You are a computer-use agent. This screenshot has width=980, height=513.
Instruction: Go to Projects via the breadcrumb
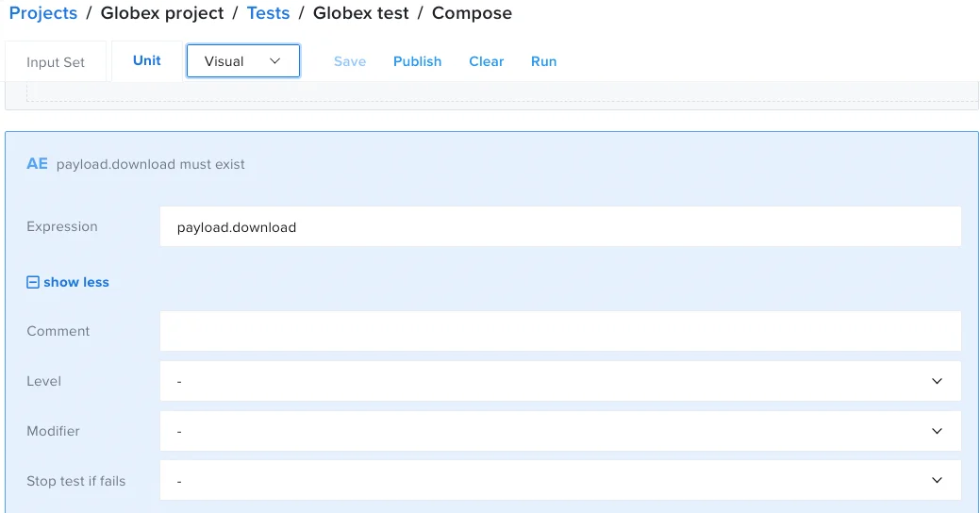point(43,13)
